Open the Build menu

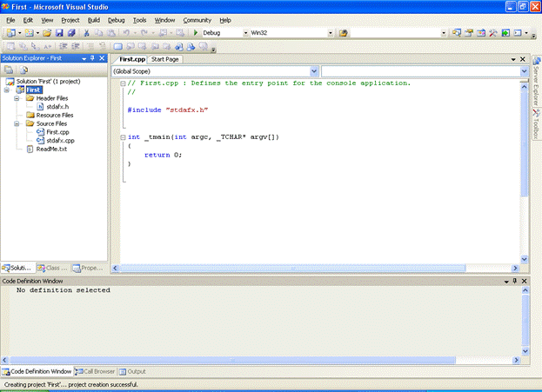pos(94,19)
